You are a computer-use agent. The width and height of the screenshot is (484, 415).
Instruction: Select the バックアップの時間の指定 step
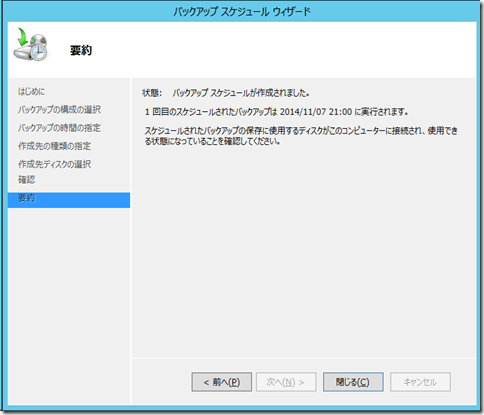59,128
